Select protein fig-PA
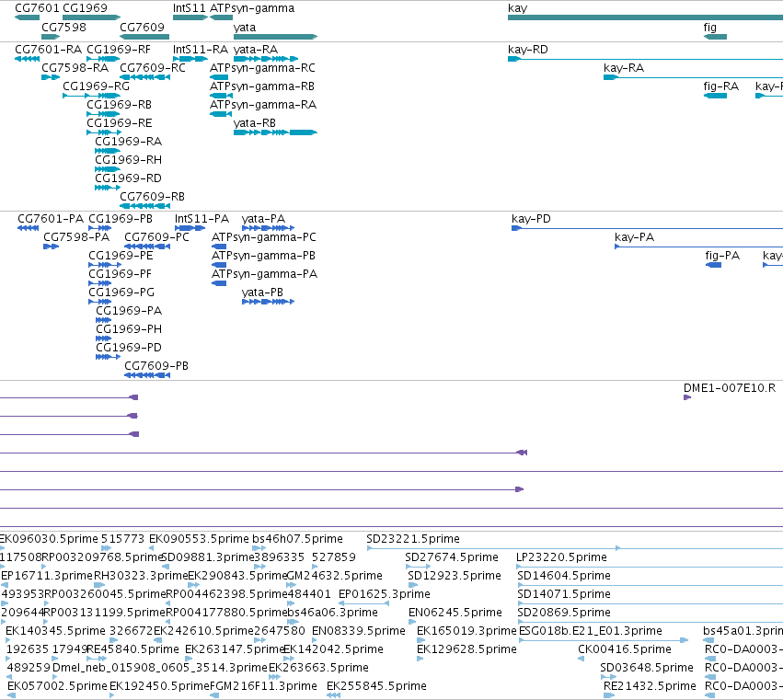Viewport: 783px width, 700px height. click(x=722, y=256)
